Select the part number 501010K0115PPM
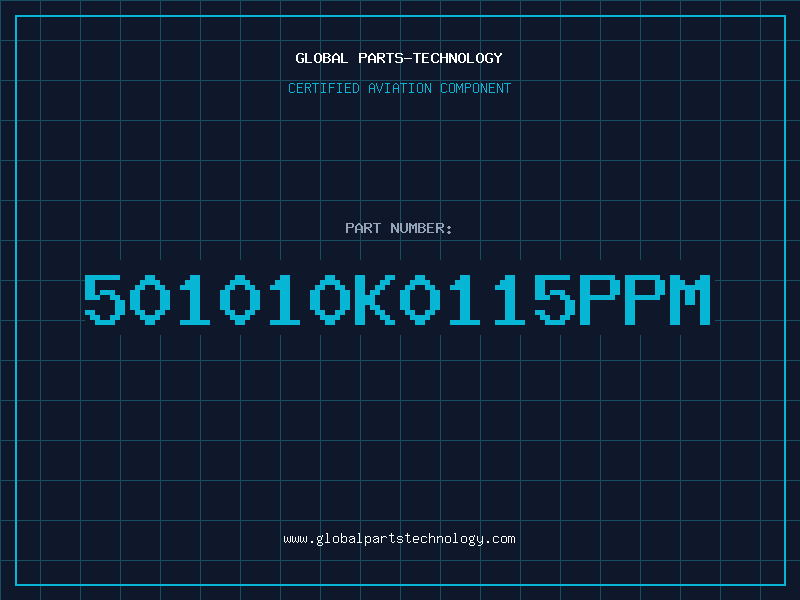The image size is (800, 600). 397,300
